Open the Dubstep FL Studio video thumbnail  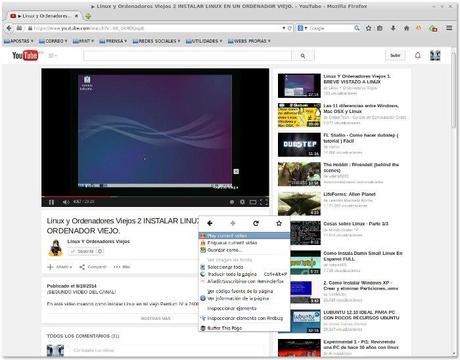click(299, 145)
